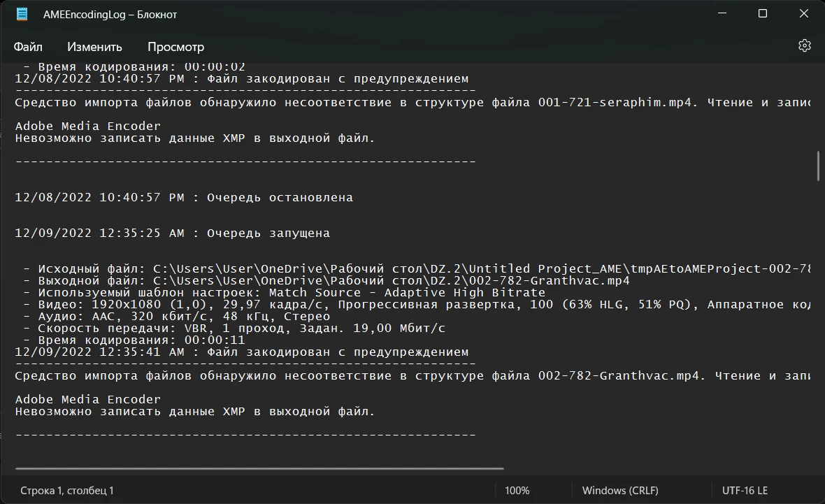Click 'Match Source - Adaptive High Bitrate' line
The width and height of the screenshot is (825, 504).
click(284, 292)
